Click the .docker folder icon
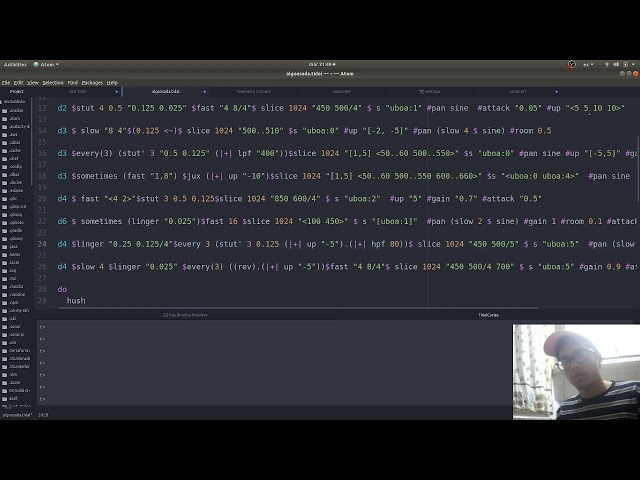Screen dimensions: 640x480 click(x=4, y=182)
